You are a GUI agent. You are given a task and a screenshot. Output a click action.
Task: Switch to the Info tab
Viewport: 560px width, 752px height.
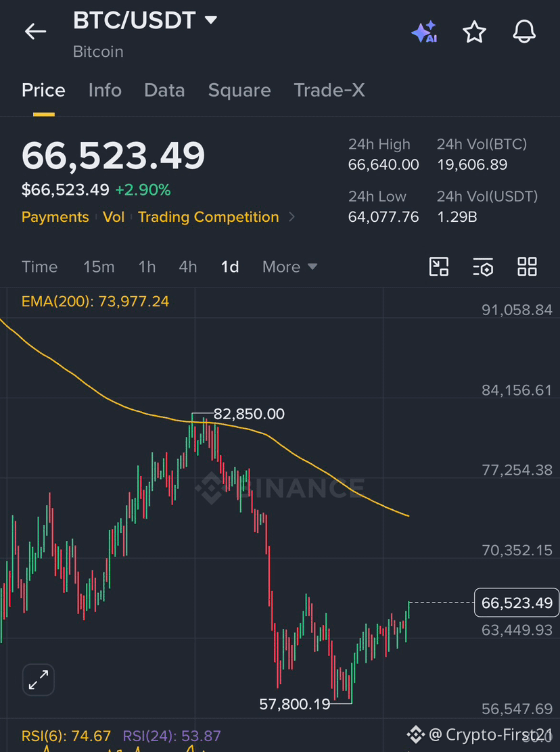click(105, 90)
